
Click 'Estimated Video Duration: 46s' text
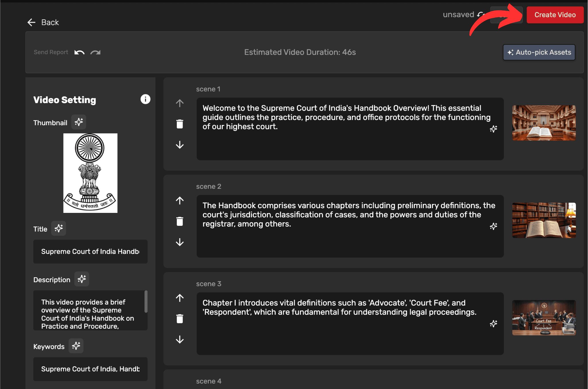pyautogui.click(x=300, y=52)
